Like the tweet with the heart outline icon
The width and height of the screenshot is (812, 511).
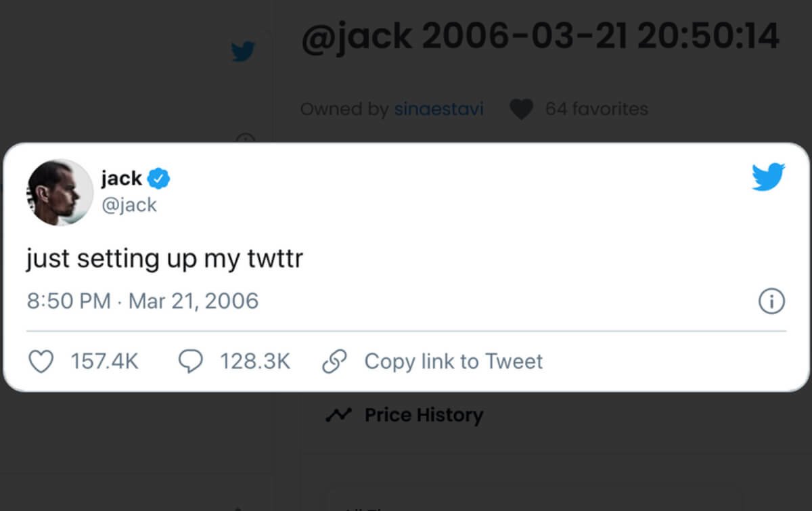(x=42, y=361)
